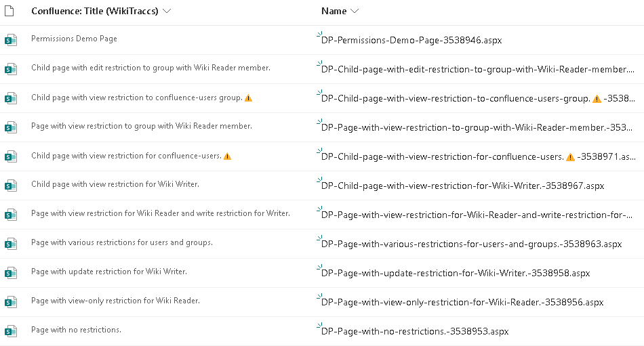This screenshot has height=346, width=644.
Task: Click page icon for Page with no restrictions row
Action: (11, 332)
